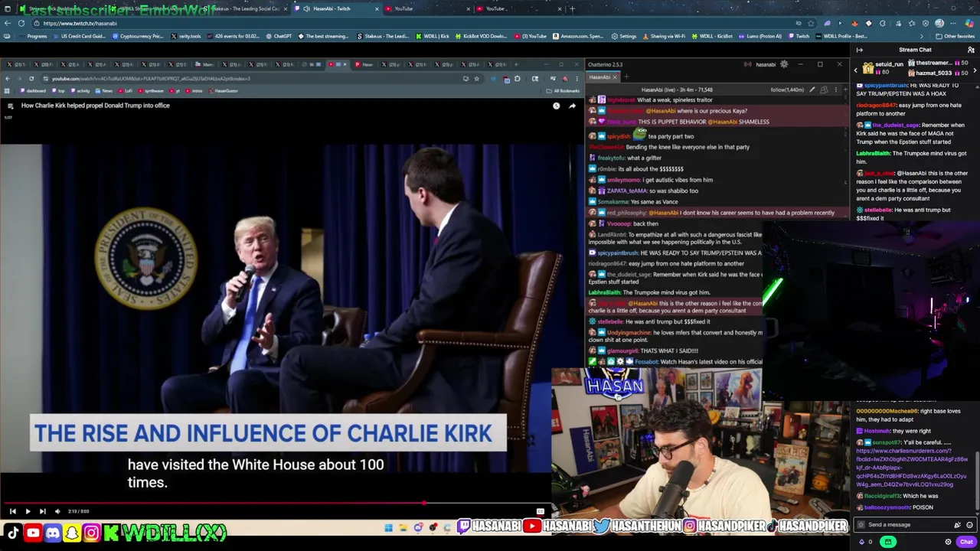Open File Explorer folder icon in taskbar

[x=403, y=527]
